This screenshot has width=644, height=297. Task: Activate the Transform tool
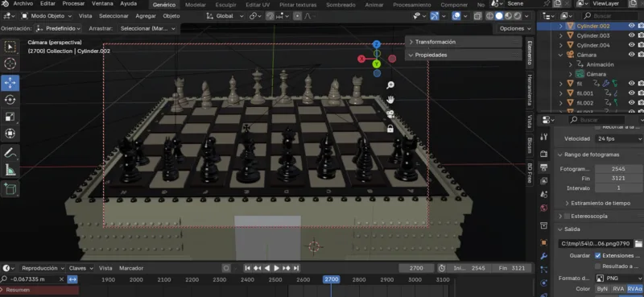pos(10,134)
